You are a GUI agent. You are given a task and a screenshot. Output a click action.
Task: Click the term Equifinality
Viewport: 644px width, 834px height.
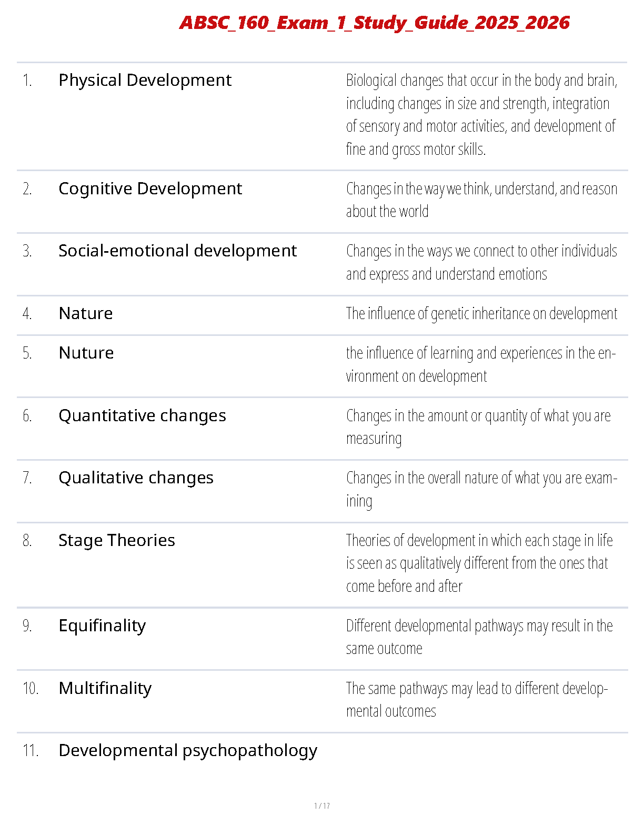point(102,625)
